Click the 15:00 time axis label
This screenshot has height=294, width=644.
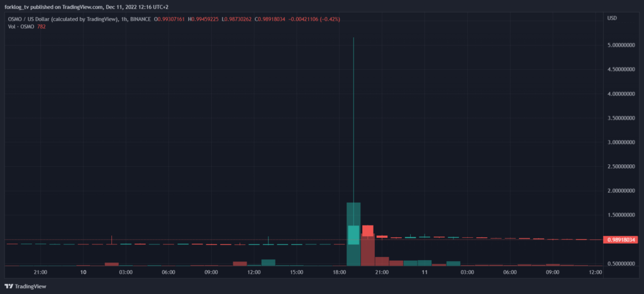pos(297,273)
